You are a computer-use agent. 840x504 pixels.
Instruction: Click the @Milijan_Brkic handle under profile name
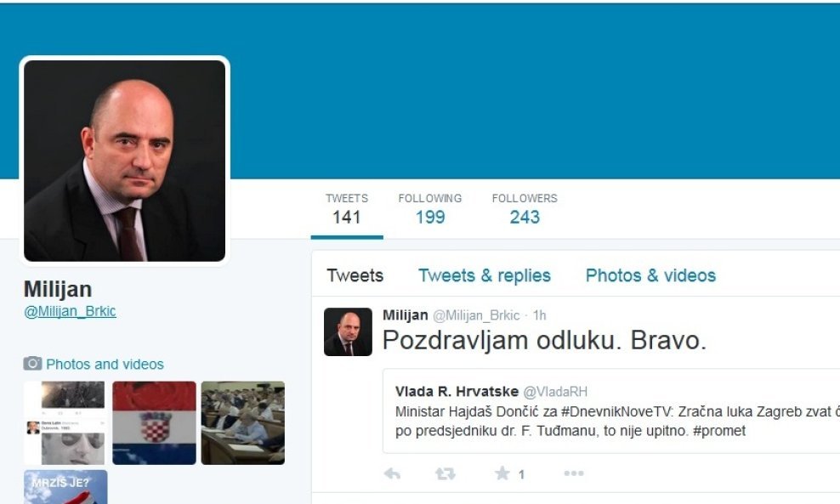71,311
